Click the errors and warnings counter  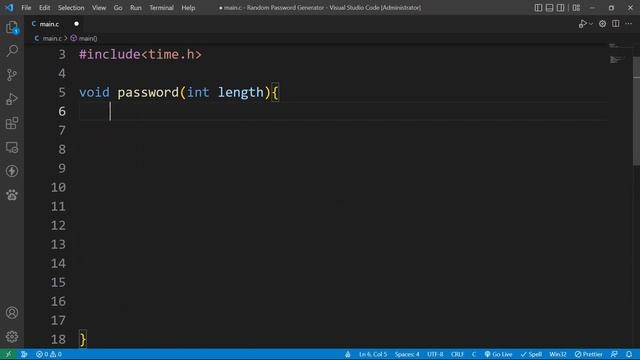pyautogui.click(x=49, y=354)
